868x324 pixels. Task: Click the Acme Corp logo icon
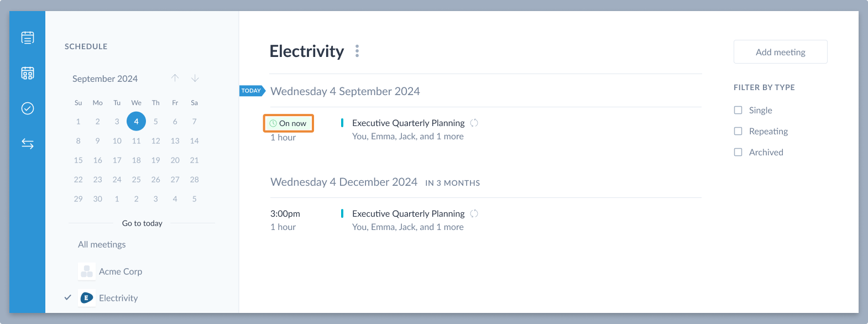point(87,271)
